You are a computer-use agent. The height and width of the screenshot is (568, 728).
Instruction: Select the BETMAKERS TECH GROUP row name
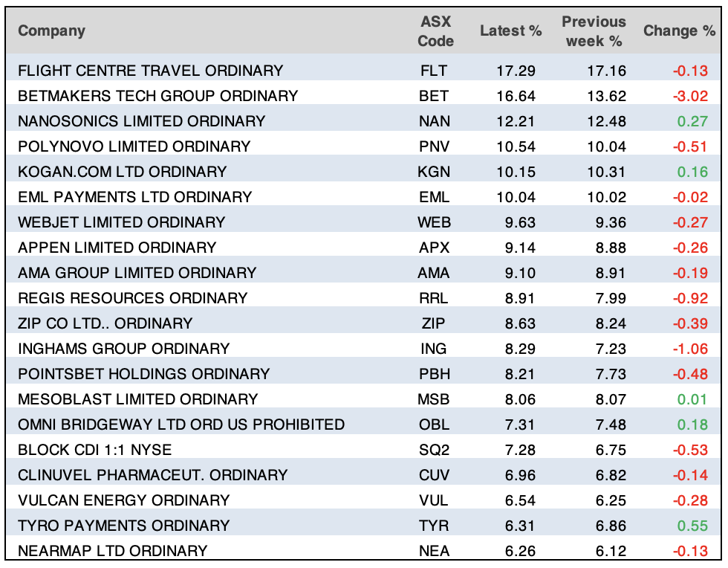tap(157, 96)
